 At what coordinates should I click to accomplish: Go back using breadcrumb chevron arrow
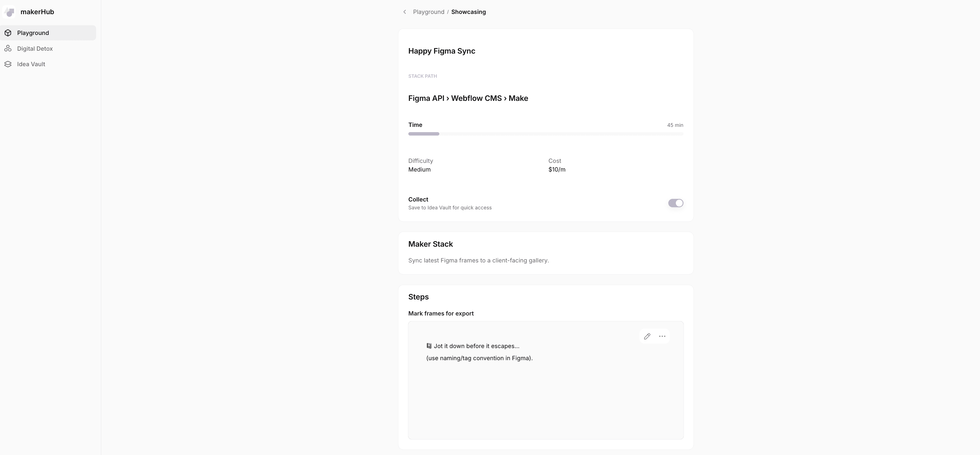(404, 12)
